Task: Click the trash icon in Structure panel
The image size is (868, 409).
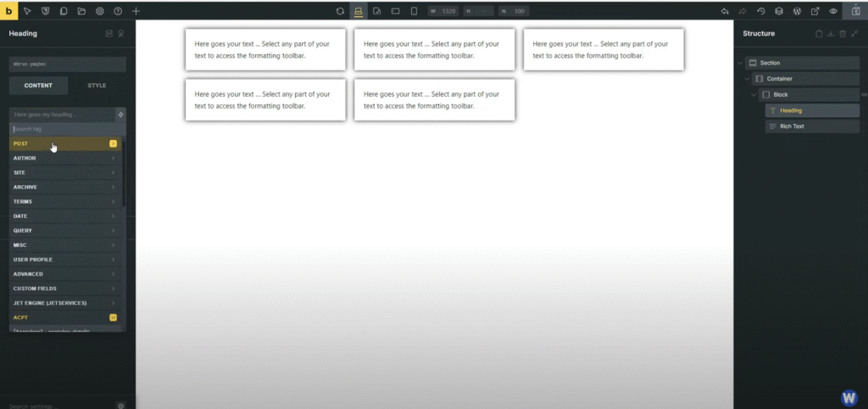Action: (843, 34)
